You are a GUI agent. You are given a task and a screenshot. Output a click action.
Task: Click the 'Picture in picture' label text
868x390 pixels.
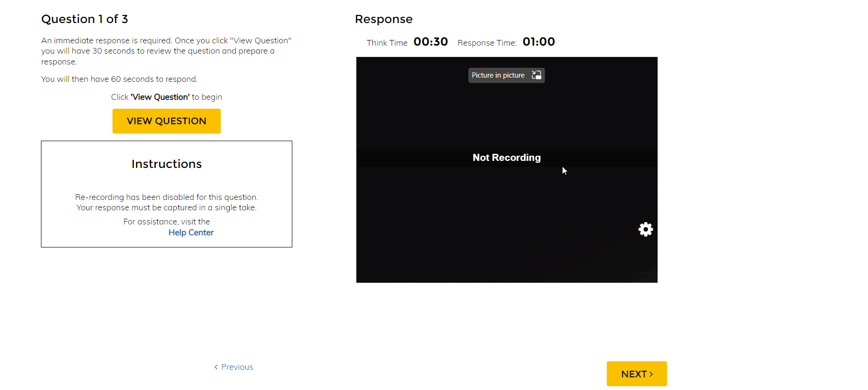(498, 75)
